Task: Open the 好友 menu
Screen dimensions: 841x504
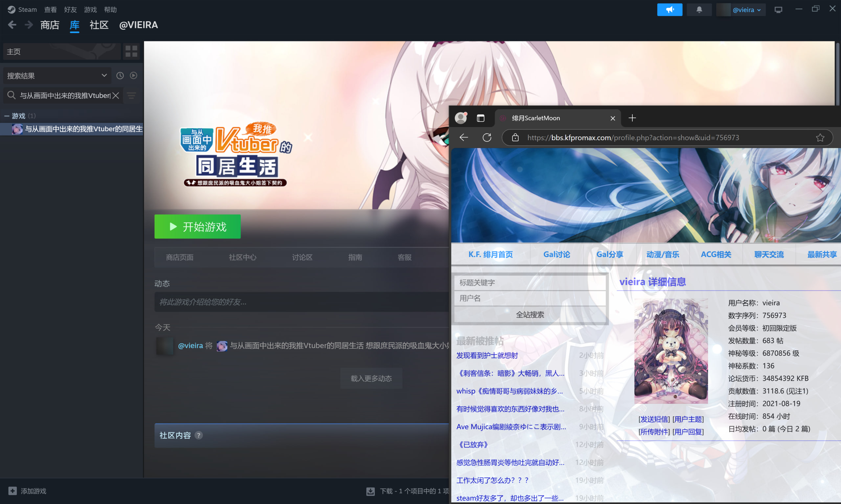Action: (70, 10)
